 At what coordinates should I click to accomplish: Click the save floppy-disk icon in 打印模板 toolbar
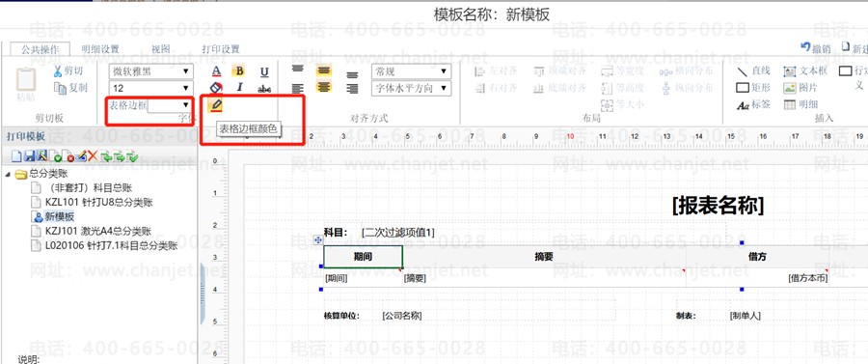(29, 156)
